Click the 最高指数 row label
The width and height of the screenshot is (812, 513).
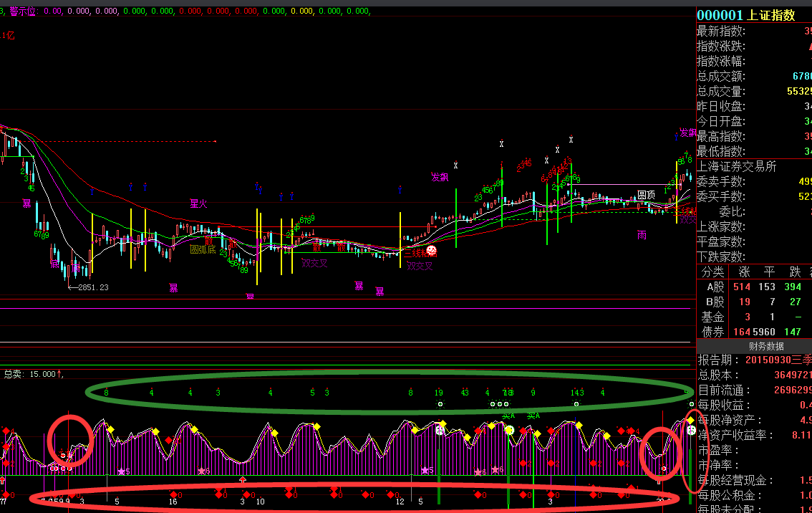click(721, 137)
